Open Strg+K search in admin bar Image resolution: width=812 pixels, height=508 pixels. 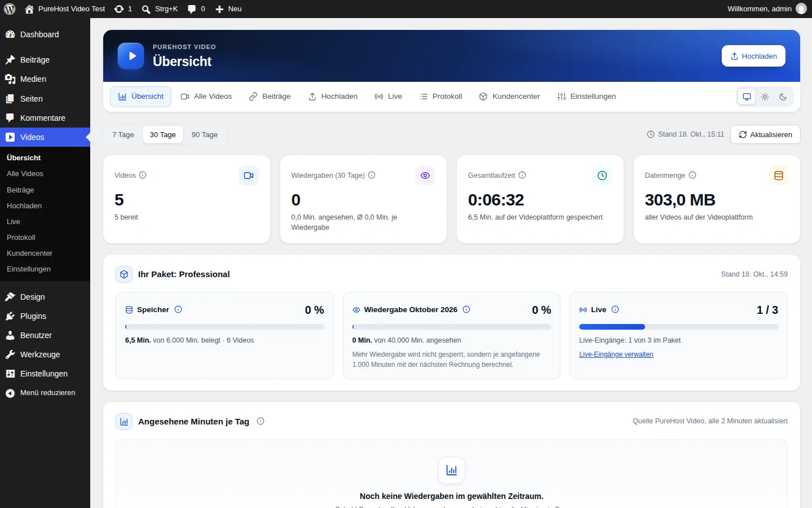pos(160,9)
